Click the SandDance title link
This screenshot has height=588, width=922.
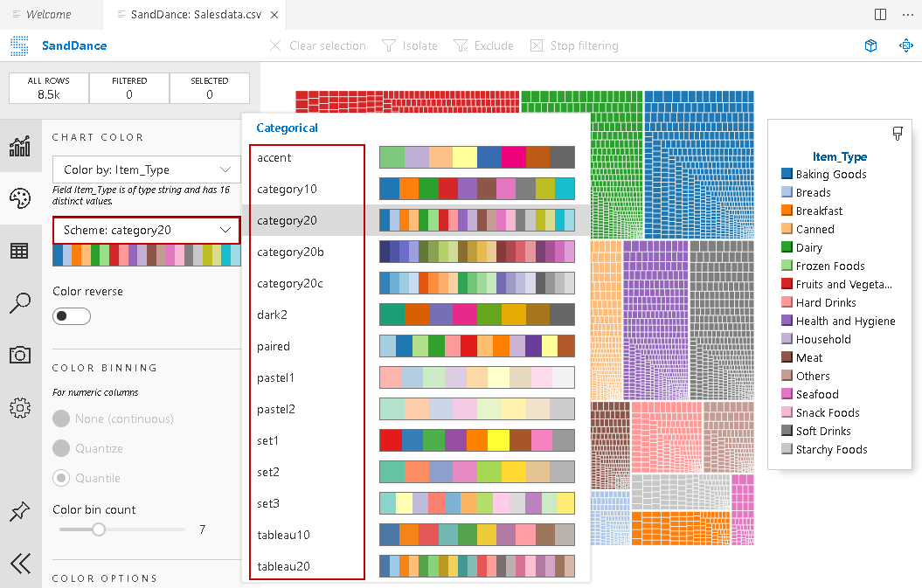[74, 45]
